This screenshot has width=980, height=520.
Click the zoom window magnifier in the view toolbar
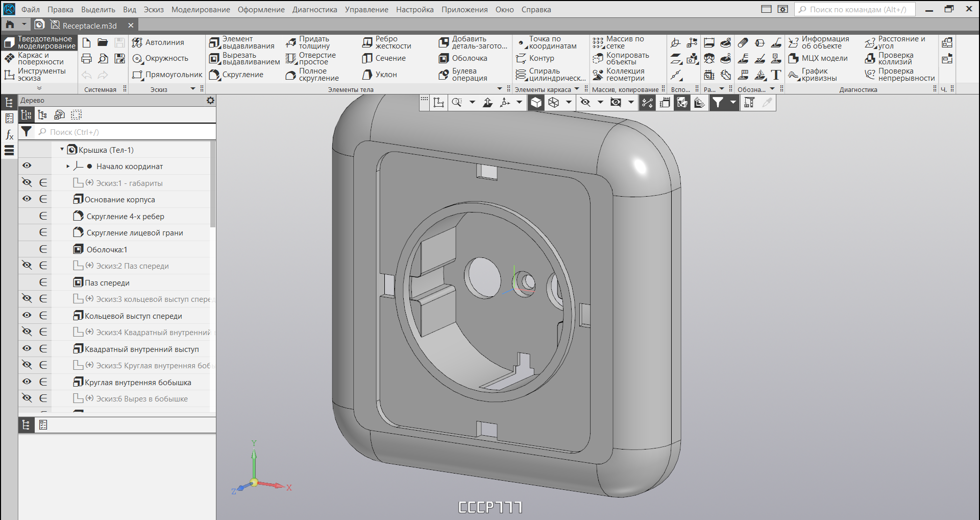(457, 103)
